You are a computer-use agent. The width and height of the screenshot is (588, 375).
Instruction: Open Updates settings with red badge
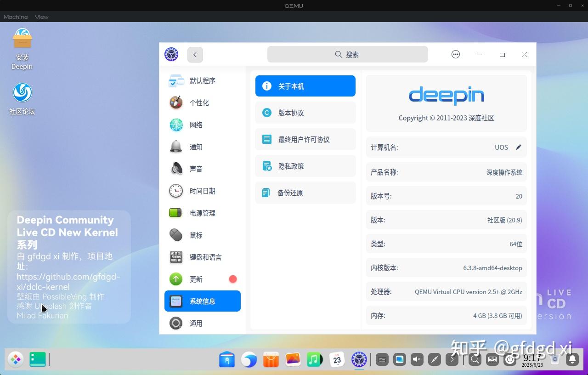(x=196, y=279)
